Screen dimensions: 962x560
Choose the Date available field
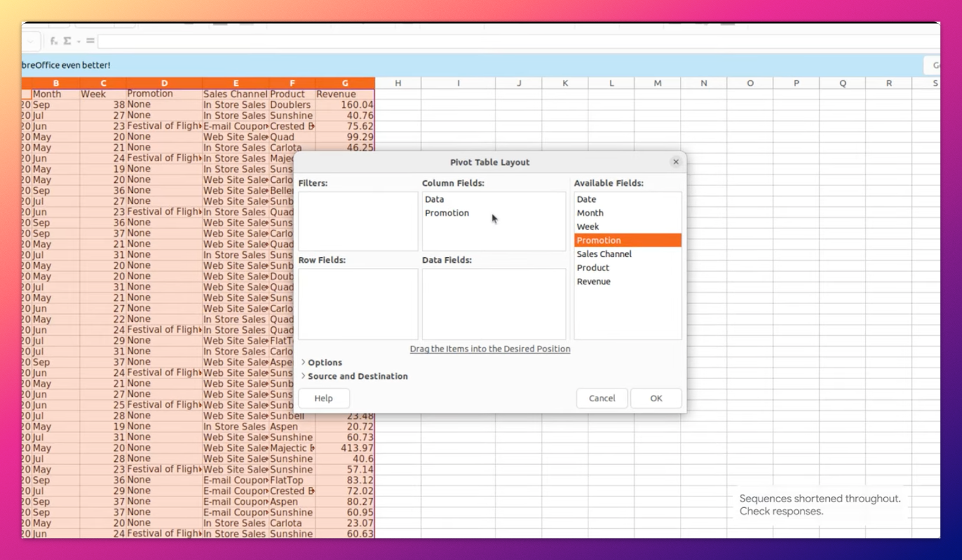(x=586, y=199)
